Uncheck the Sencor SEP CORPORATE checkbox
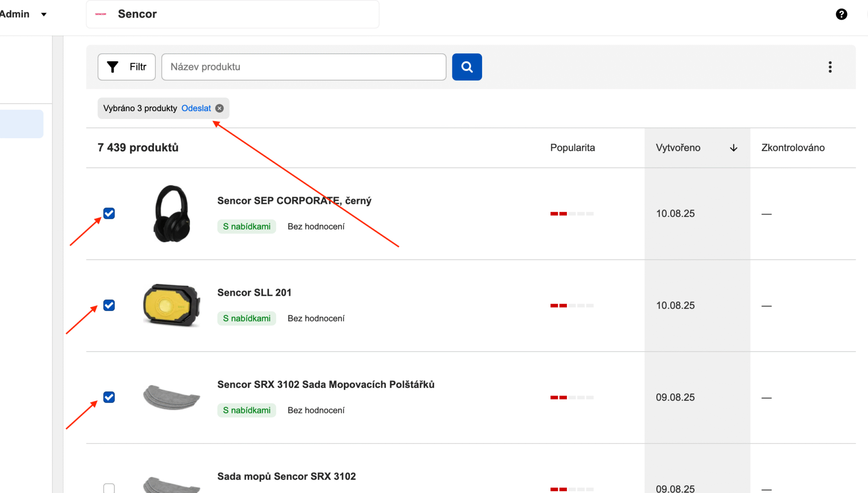The image size is (868, 493). 109,213
